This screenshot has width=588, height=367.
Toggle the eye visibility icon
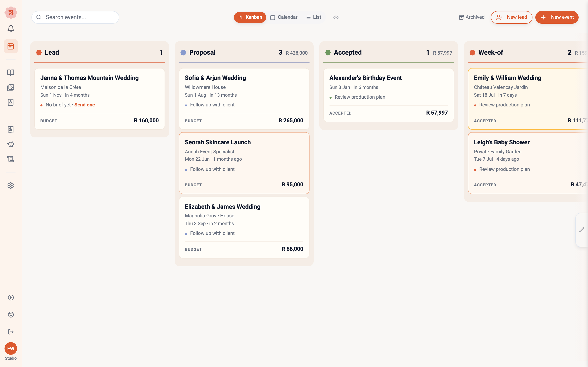pos(336,17)
